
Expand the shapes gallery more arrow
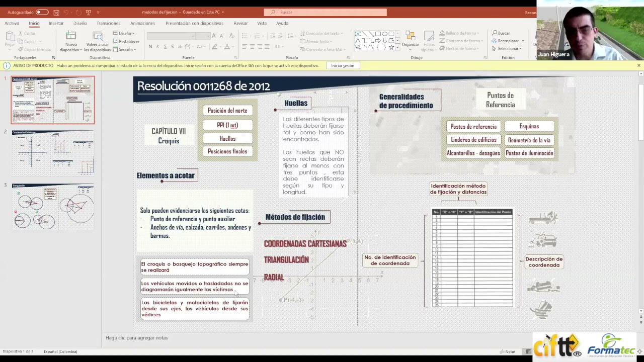(x=398, y=48)
